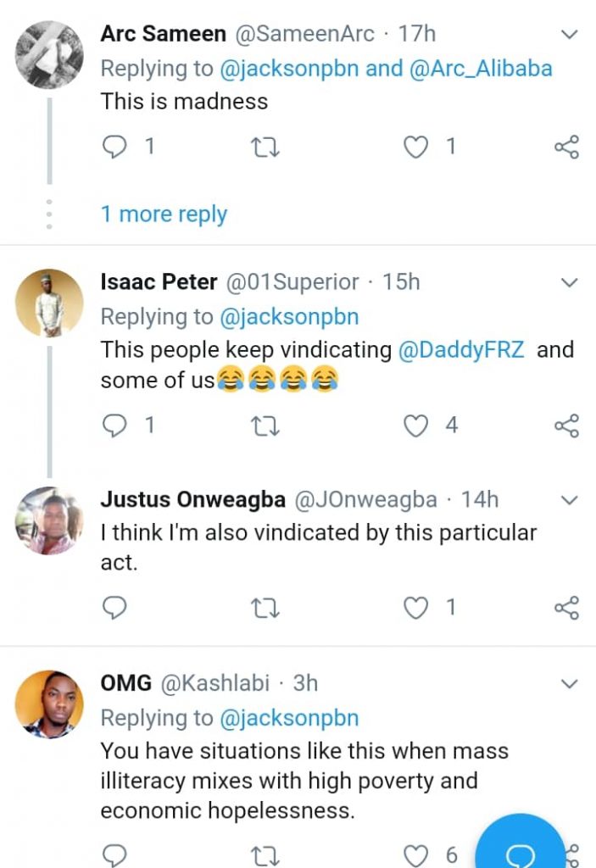Reply to Justus Onweagba's tweet
This screenshot has height=868, width=596.
pyautogui.click(x=114, y=607)
